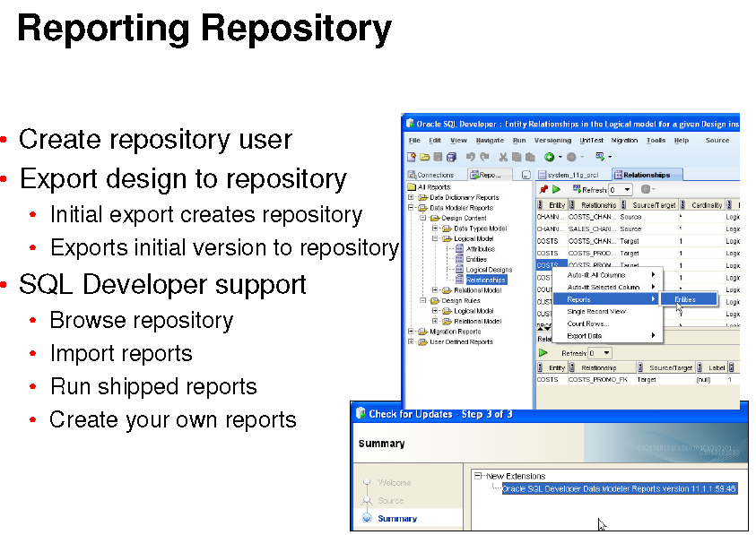Click the Welcome step in update wizard
The width and height of the screenshot is (756, 535).
click(395, 482)
